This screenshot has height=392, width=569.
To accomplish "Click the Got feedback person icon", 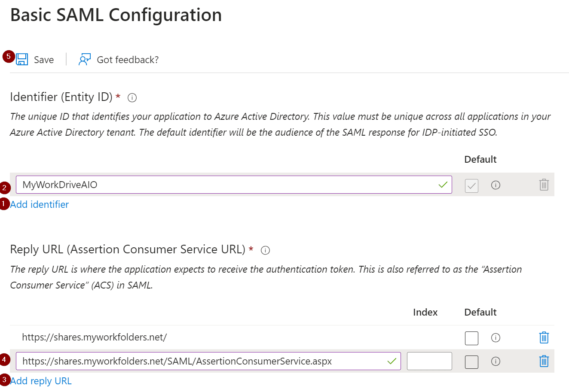I will point(84,59).
